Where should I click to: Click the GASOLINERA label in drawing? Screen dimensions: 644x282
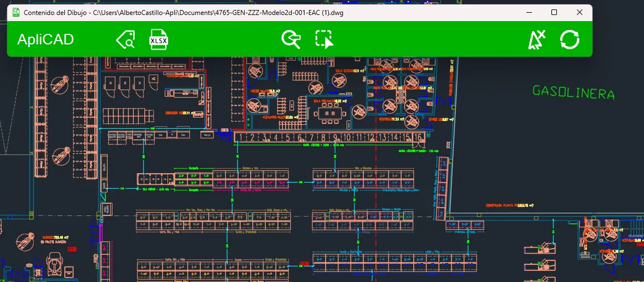coord(574,92)
